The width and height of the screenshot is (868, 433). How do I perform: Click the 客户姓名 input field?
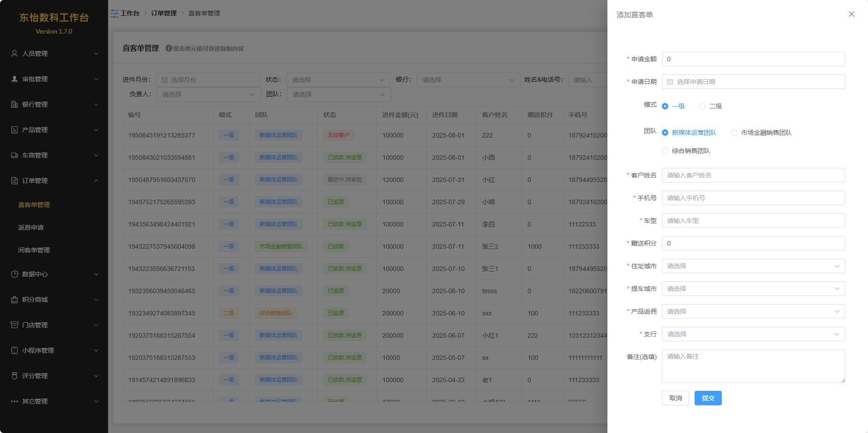[x=753, y=175]
